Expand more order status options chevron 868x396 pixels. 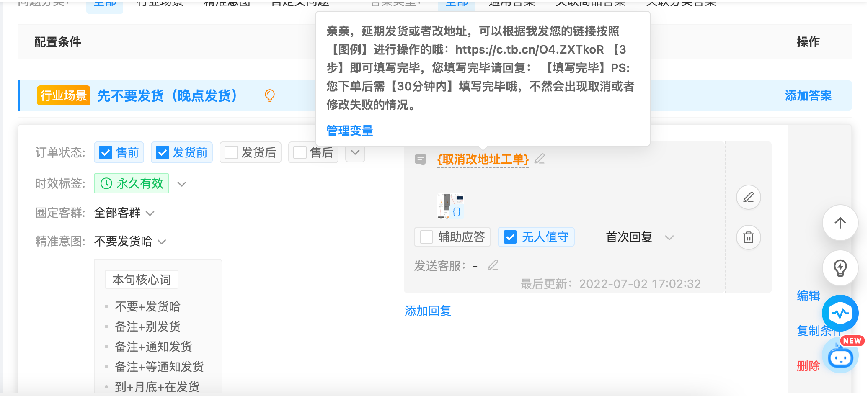point(355,152)
